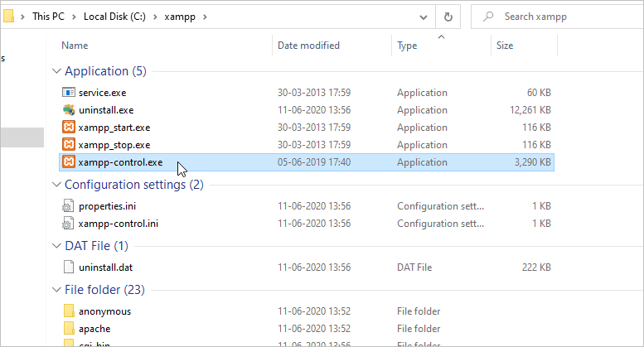Viewport: 644px width, 347px height.
Task: Select properties.ini file name
Action: pos(107,206)
